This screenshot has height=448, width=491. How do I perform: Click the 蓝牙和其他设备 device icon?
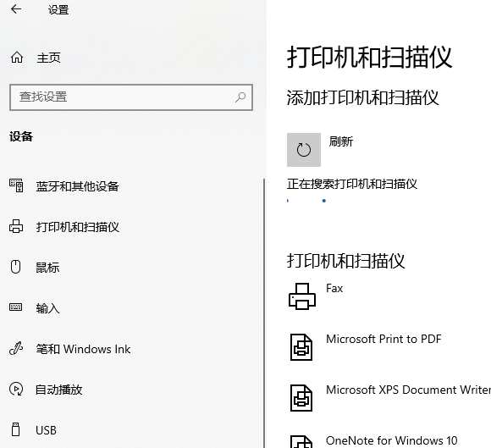point(16,185)
